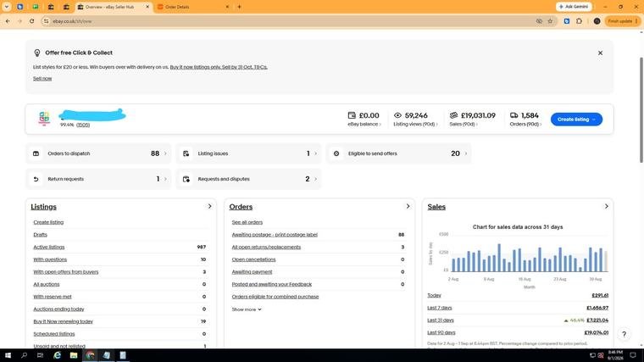Bookmark this page with the star icon
This screenshot has width=644, height=362.
[x=550, y=21]
